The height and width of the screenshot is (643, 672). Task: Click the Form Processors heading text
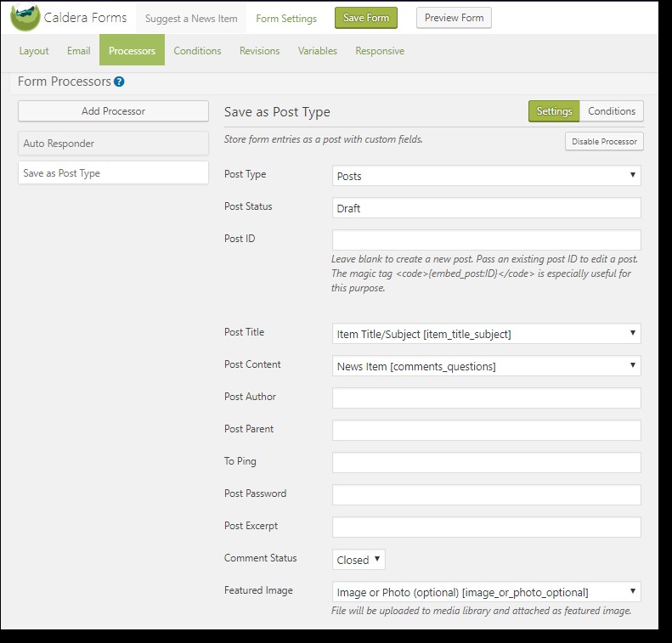65,82
